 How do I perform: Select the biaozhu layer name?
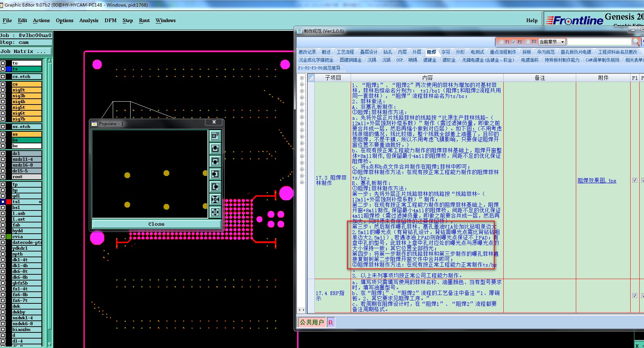click(27, 329)
